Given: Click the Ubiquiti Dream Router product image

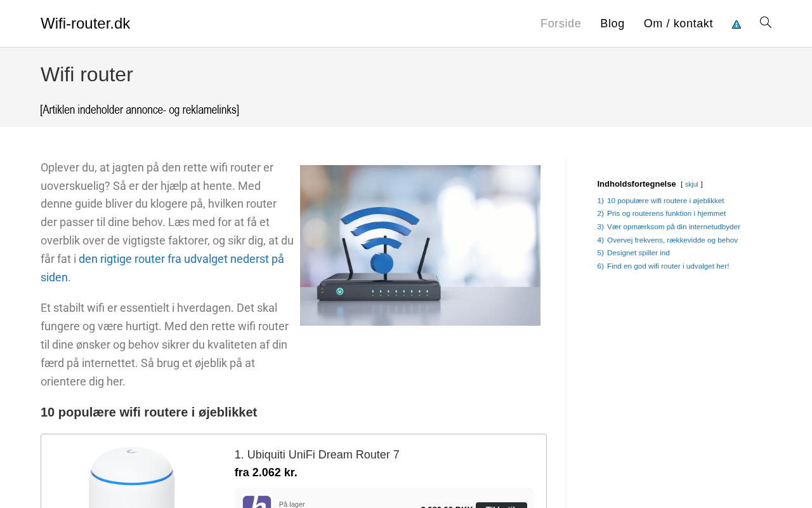Looking at the screenshot, I should [132, 476].
